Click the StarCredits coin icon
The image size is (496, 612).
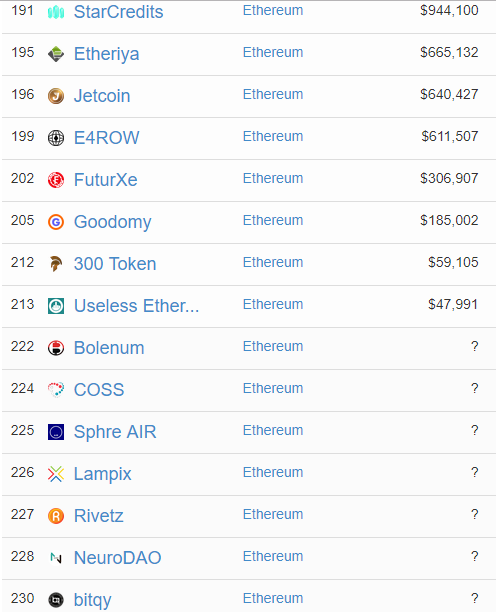point(56,12)
